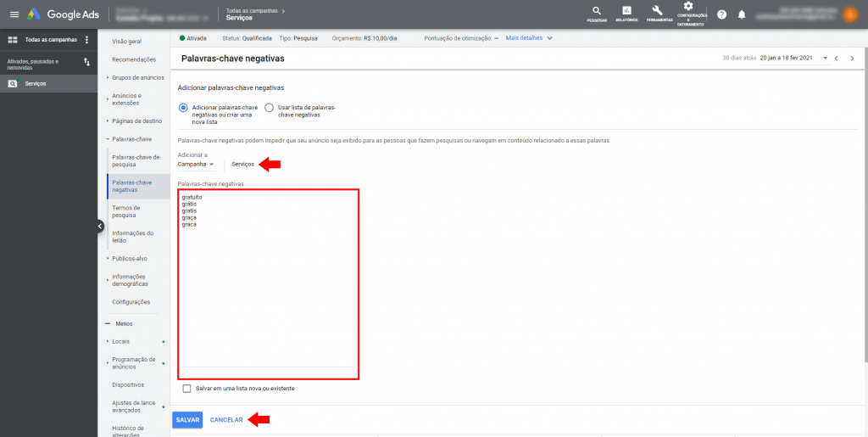Click the orange account avatar

pyautogui.click(x=849, y=14)
